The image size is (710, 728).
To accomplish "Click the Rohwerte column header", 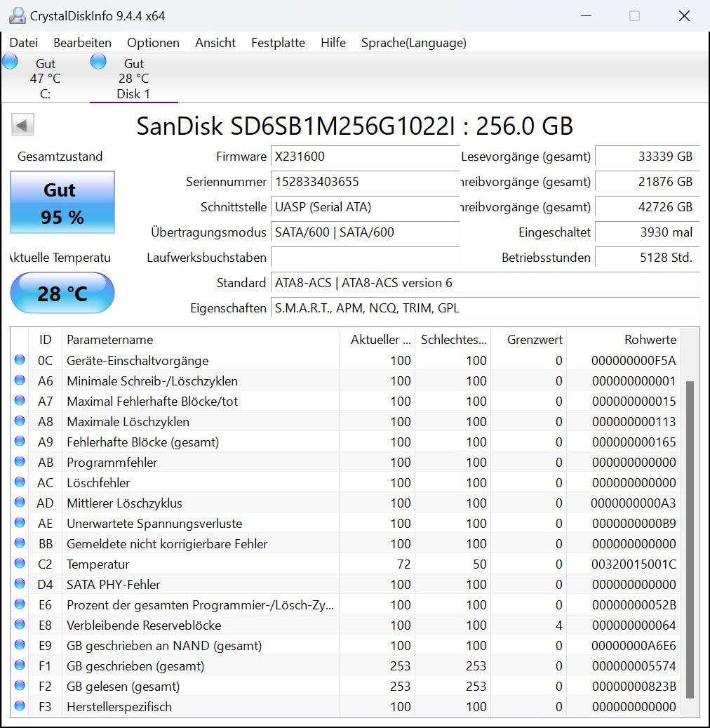I will pos(623,339).
